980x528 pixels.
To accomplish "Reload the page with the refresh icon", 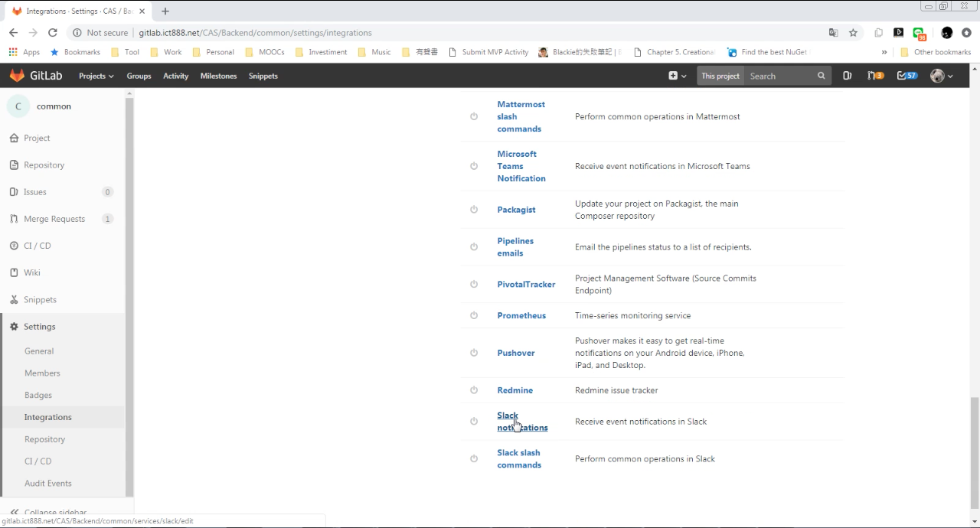I will click(53, 33).
